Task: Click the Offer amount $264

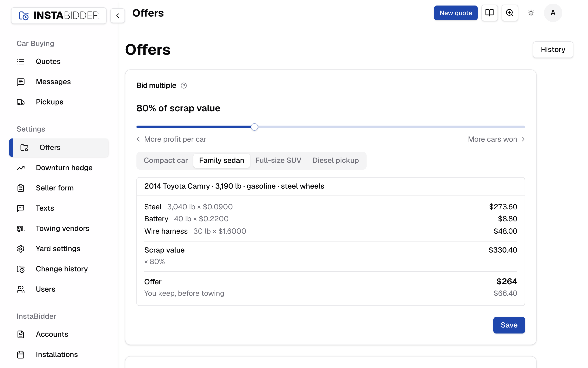Action: click(x=507, y=281)
